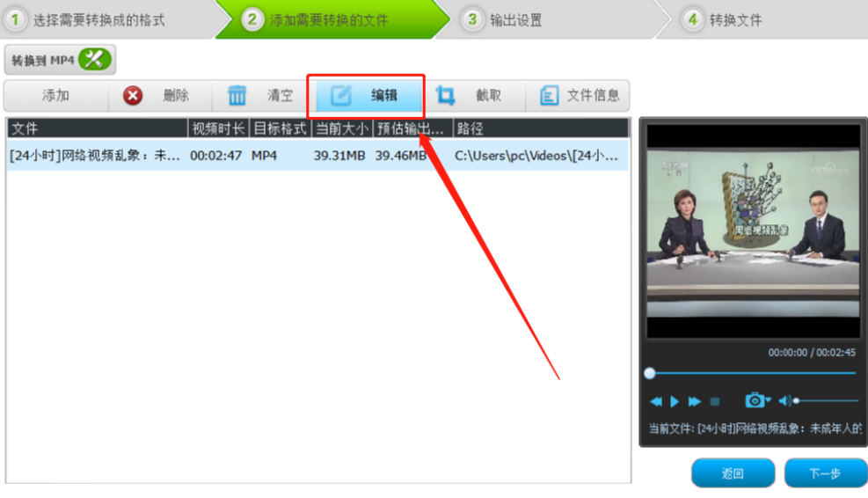Open the snapshot dropdown arrow
The width and height of the screenshot is (868, 498).
[x=769, y=399]
